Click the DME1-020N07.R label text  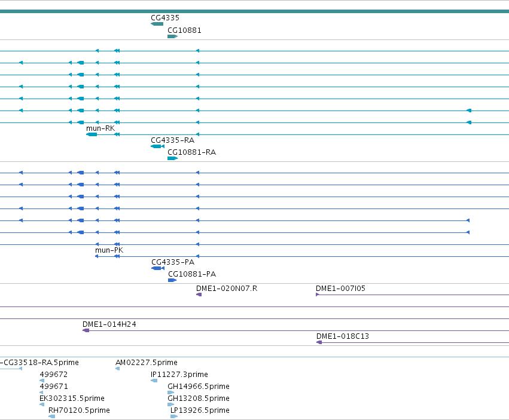click(227, 289)
